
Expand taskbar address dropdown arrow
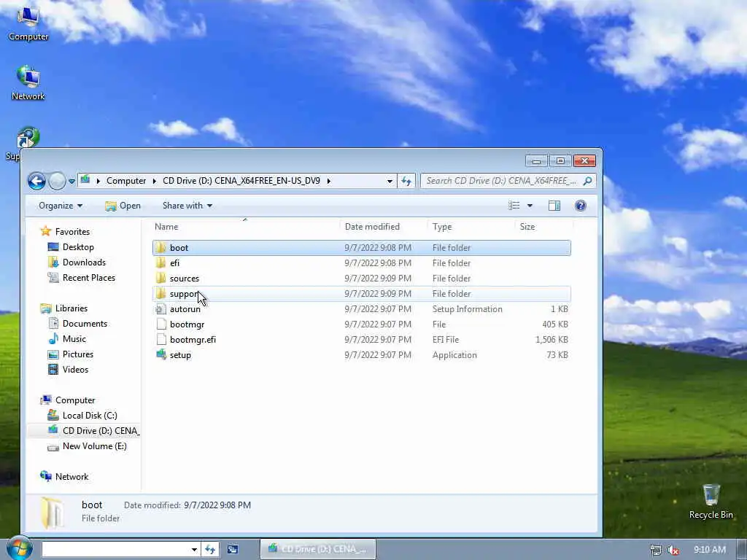[x=194, y=550]
